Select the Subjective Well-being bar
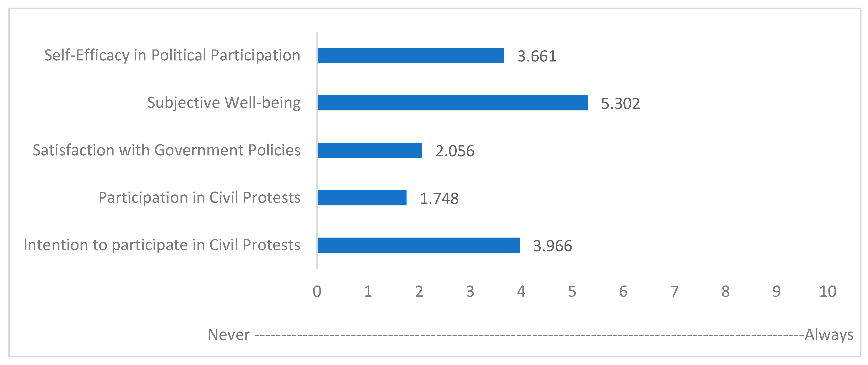Screen dimensions: 868x365 coord(453,103)
